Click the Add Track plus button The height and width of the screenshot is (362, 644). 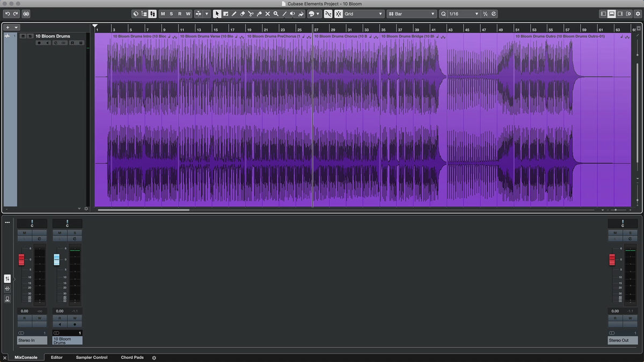(8, 27)
